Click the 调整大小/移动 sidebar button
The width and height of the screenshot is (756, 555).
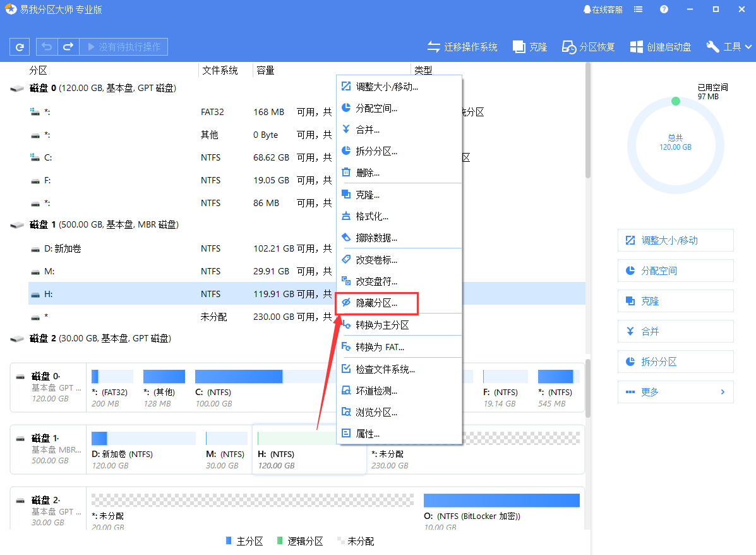coord(675,240)
